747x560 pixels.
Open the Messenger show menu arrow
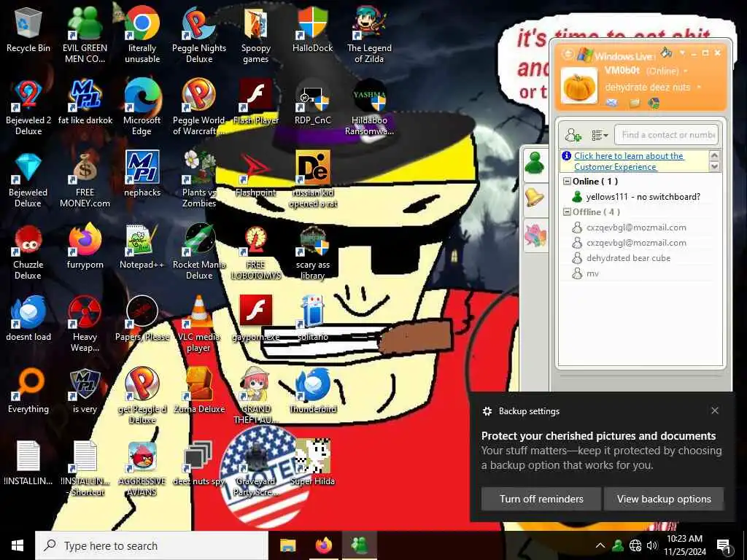pyautogui.click(x=682, y=52)
